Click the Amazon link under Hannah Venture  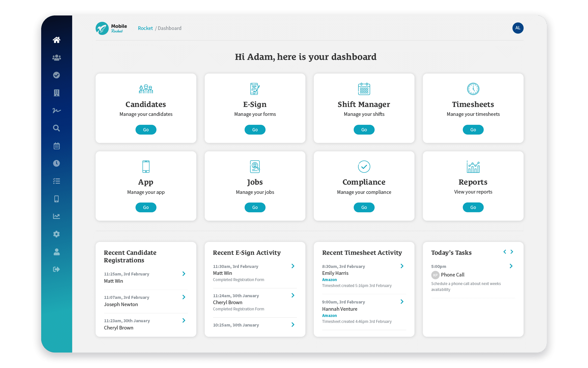pyautogui.click(x=329, y=315)
